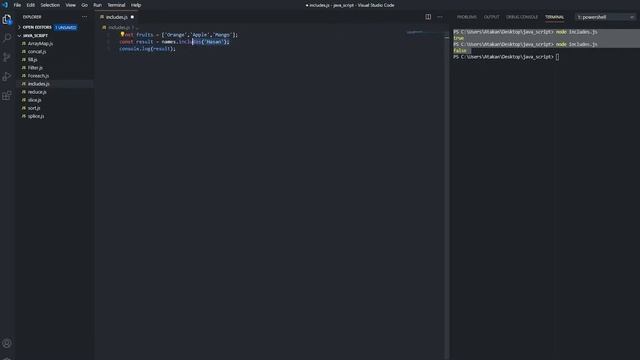Open the Go menu

tap(84, 5)
